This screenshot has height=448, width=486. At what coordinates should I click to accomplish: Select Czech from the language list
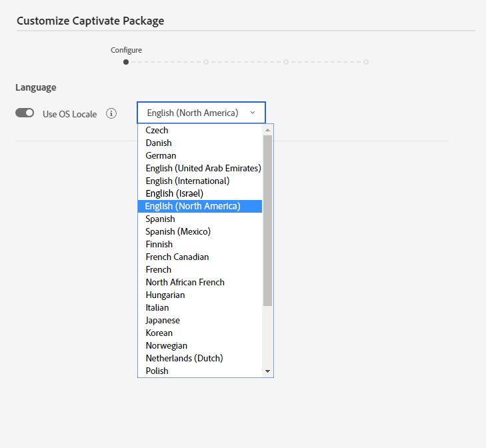pyautogui.click(x=157, y=130)
